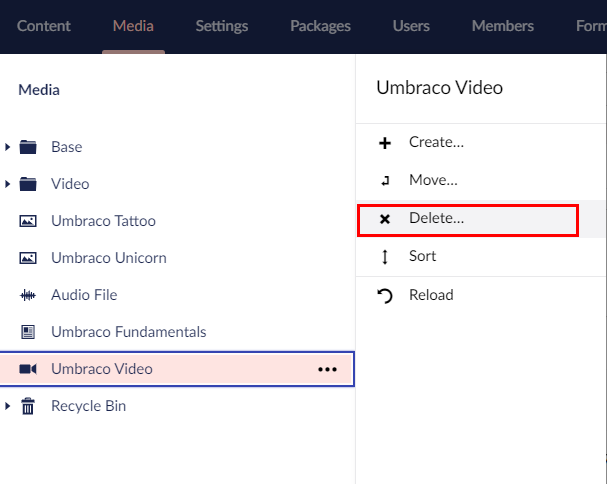Go to the Settings section

222,26
